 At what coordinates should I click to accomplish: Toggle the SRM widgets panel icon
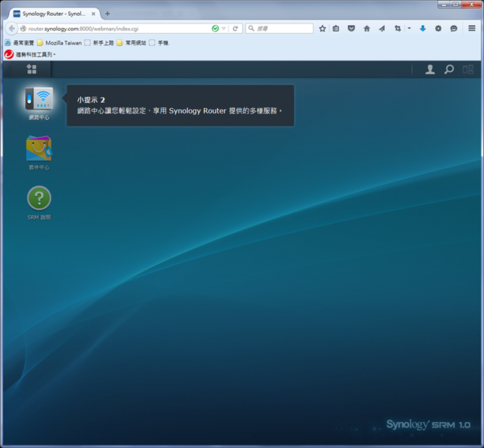point(468,69)
